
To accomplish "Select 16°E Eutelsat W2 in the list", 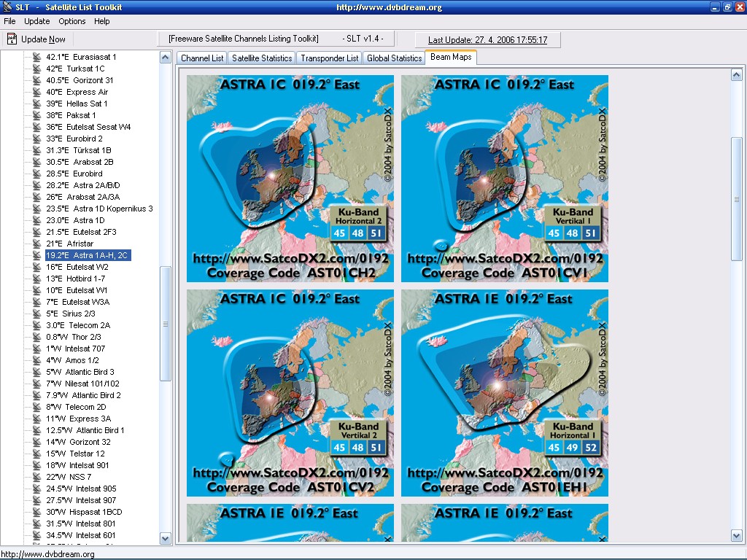I will coord(77,267).
